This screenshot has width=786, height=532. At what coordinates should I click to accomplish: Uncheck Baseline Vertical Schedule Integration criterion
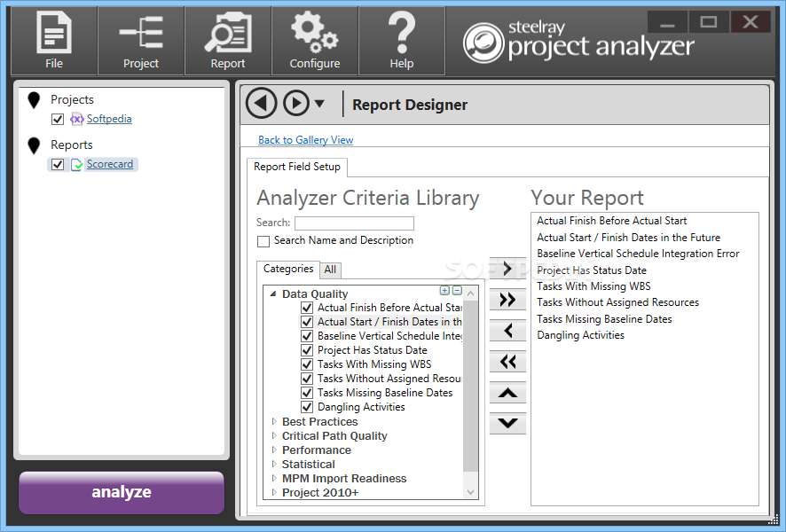(307, 336)
